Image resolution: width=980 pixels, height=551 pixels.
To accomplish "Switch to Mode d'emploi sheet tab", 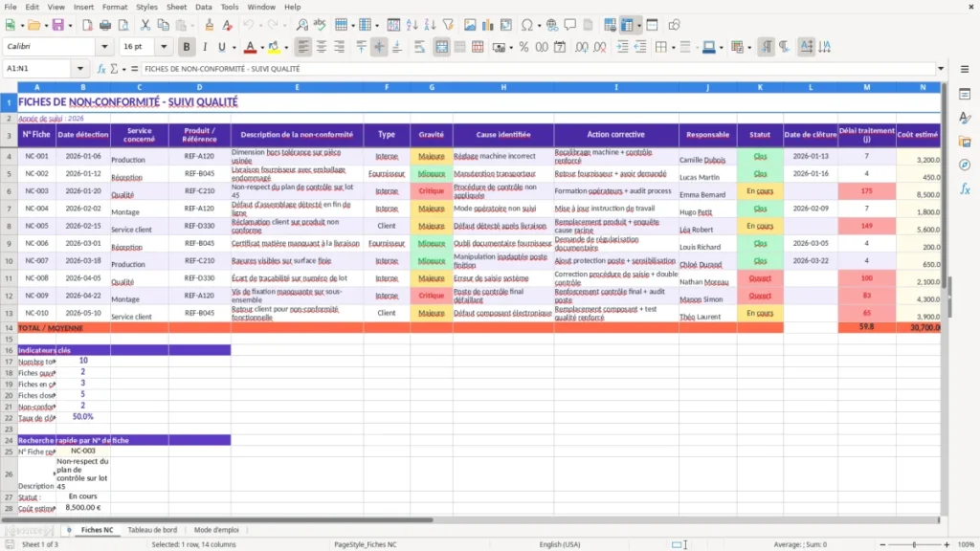I will point(216,530).
